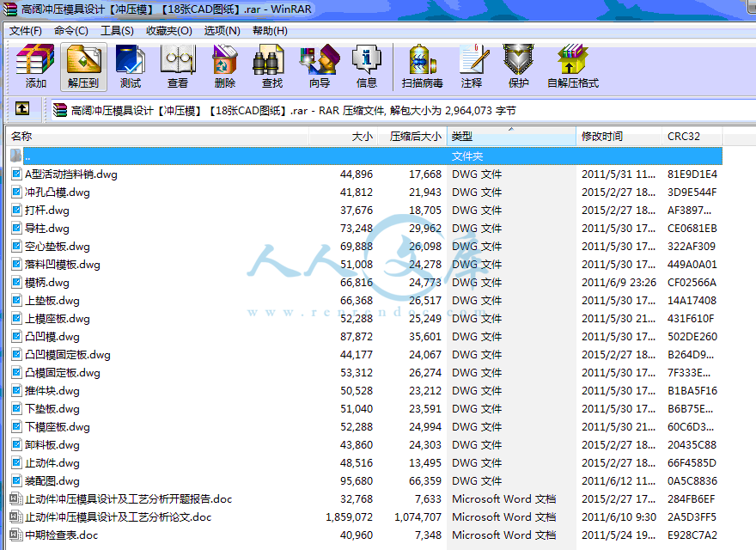Click modified date 2011/6/9 23:26
The width and height of the screenshot is (756, 550).
pyautogui.click(x=619, y=283)
